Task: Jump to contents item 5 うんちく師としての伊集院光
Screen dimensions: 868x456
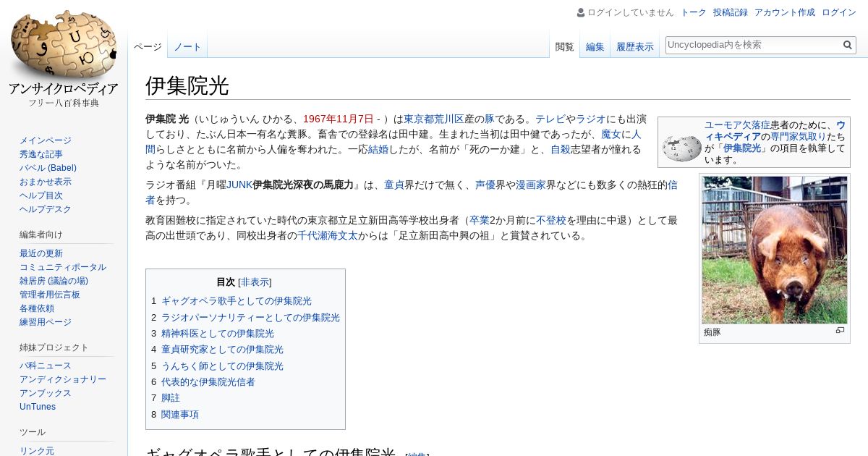Action: 217,366
